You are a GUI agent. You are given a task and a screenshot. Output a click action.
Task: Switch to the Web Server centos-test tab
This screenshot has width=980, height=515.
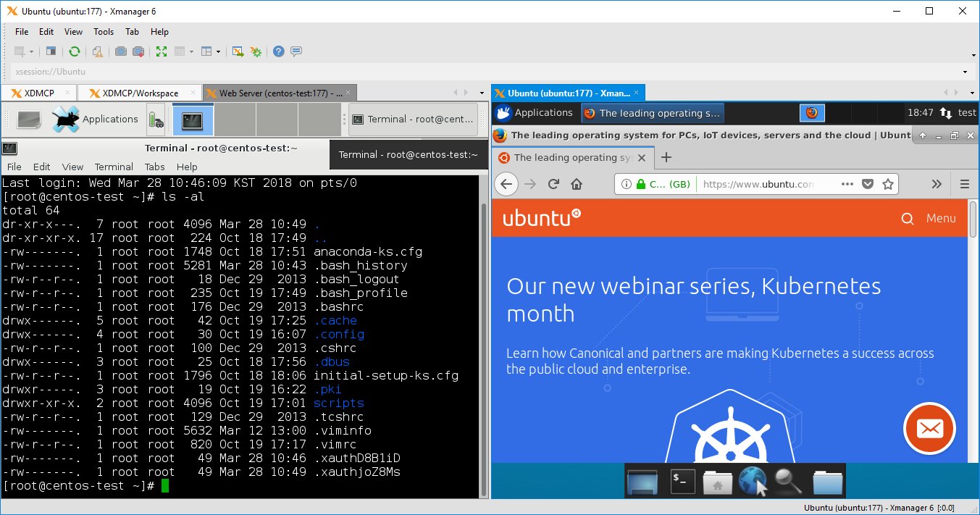tap(274, 93)
